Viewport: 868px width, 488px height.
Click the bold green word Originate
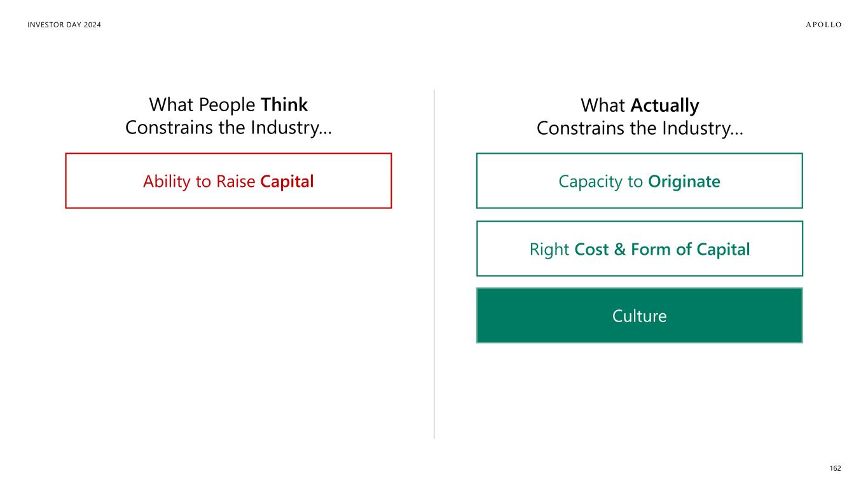[x=684, y=182]
